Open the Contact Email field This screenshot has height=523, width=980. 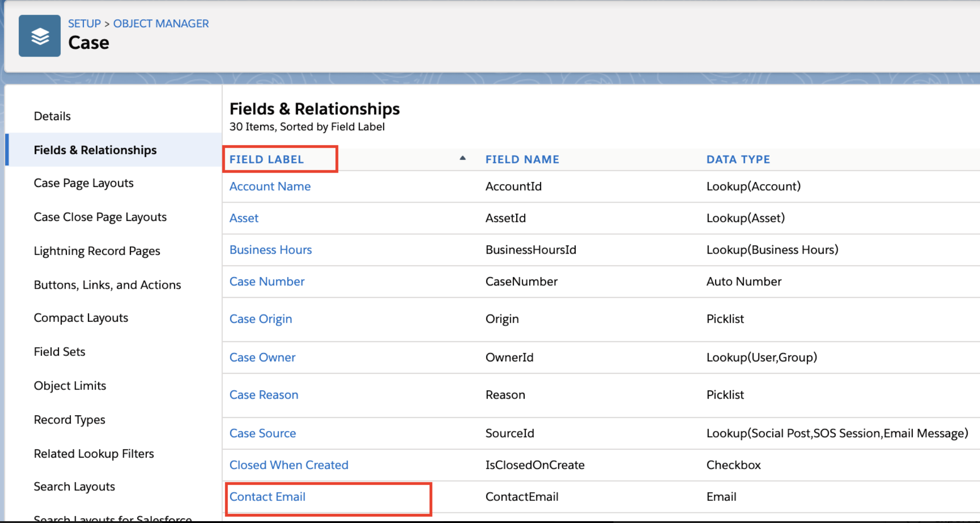coord(267,497)
